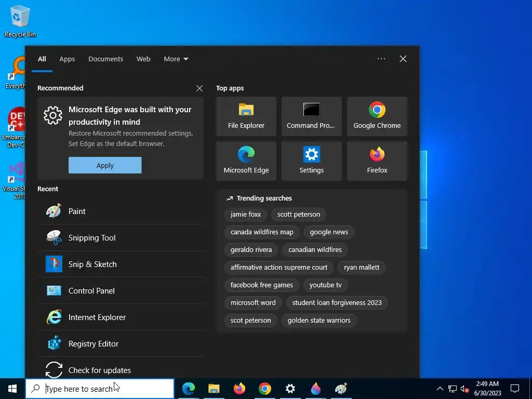Click Microsoft Edge productivity recommendation text
The height and width of the screenshot is (399, 532).
pos(130,116)
